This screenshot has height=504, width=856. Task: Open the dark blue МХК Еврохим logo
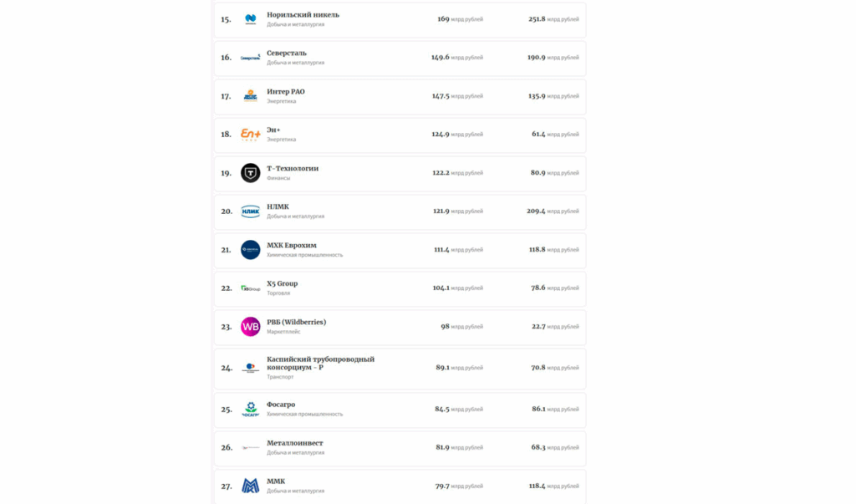[250, 250]
